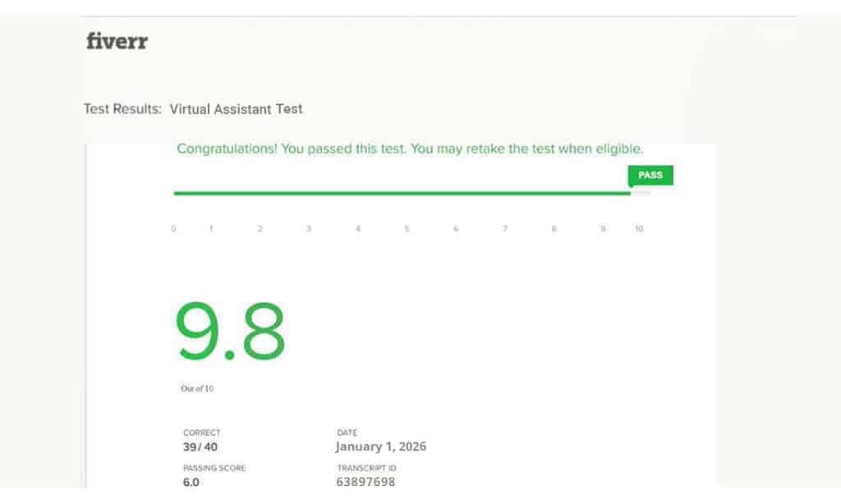Image resolution: width=841 pixels, height=504 pixels.
Task: Select the Test Results heading
Action: click(x=122, y=108)
